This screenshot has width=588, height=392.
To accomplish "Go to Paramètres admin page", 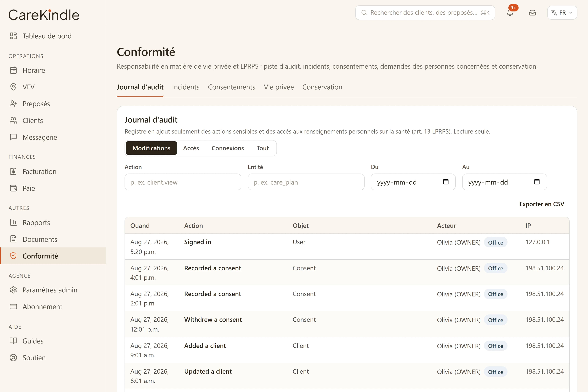I will pyautogui.click(x=53, y=290).
